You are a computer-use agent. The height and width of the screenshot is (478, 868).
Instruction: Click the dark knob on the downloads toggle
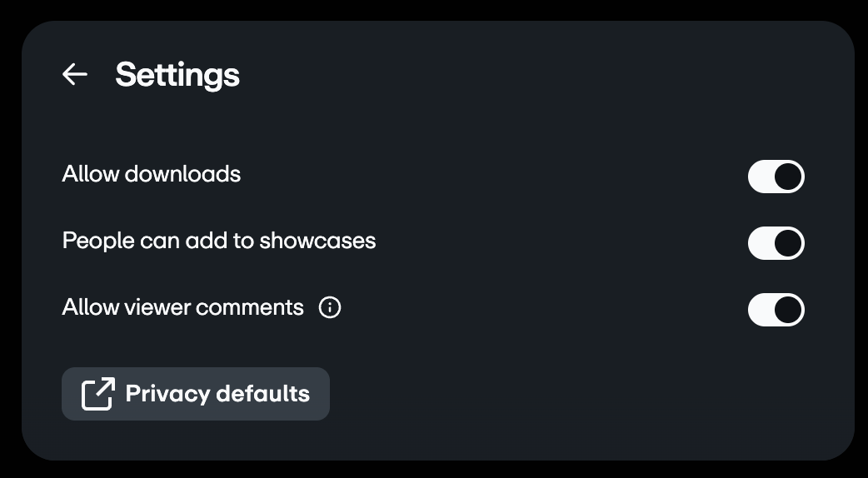click(788, 177)
